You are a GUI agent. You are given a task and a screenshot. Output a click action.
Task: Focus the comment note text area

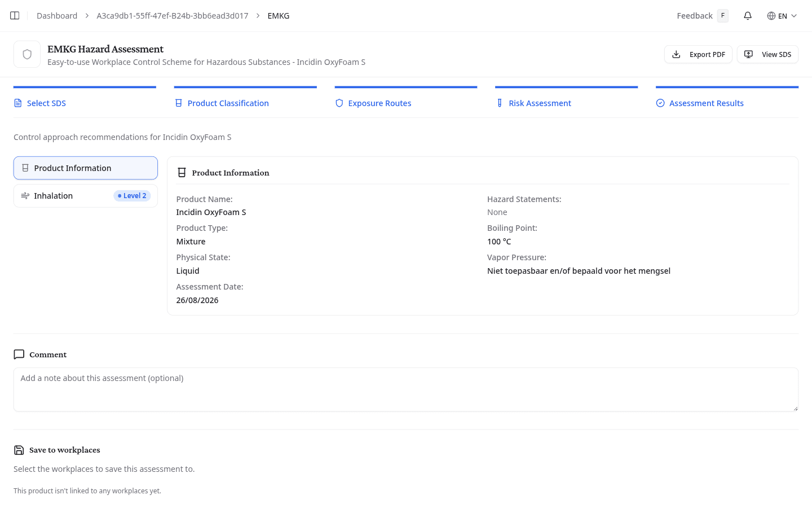click(406, 389)
